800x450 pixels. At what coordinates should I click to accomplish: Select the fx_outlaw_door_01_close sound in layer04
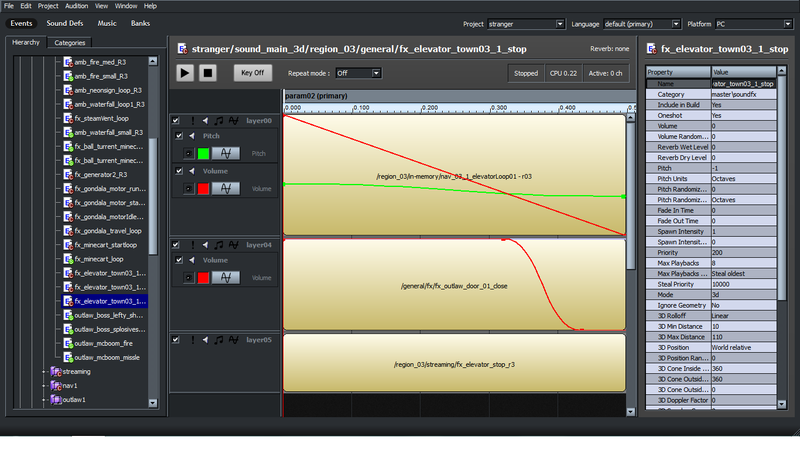pyautogui.click(x=454, y=286)
